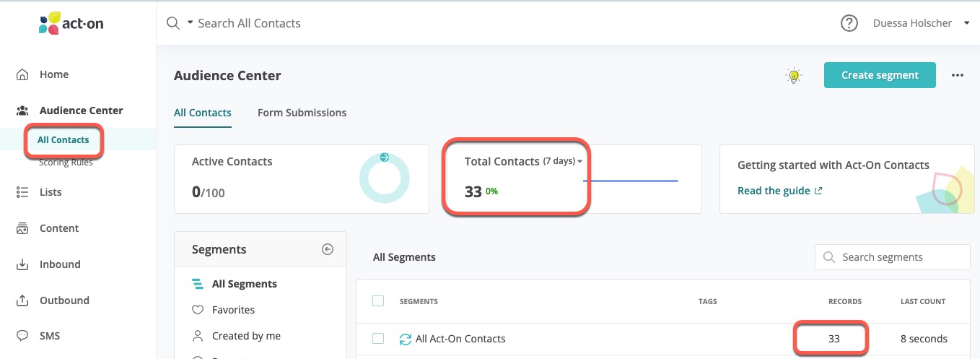Screen dimensions: 980x359
Task: Click the Inbound download icon
Action: 23,264
